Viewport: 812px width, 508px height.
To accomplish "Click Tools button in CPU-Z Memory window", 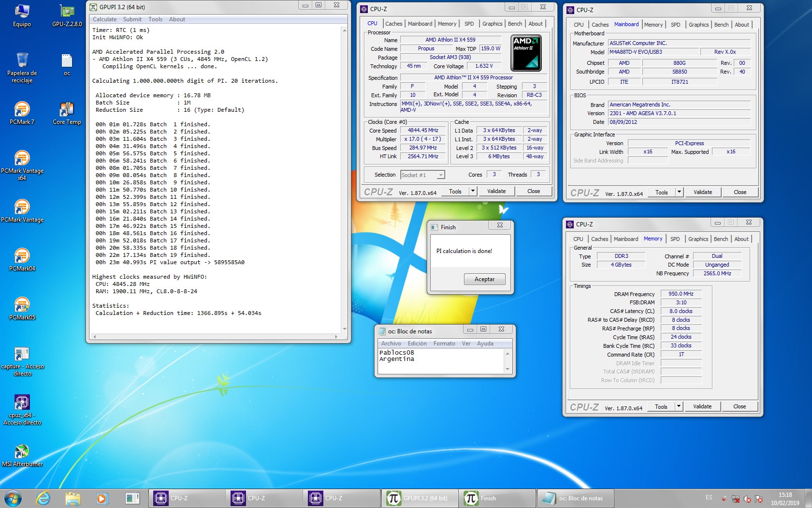I will pos(661,406).
